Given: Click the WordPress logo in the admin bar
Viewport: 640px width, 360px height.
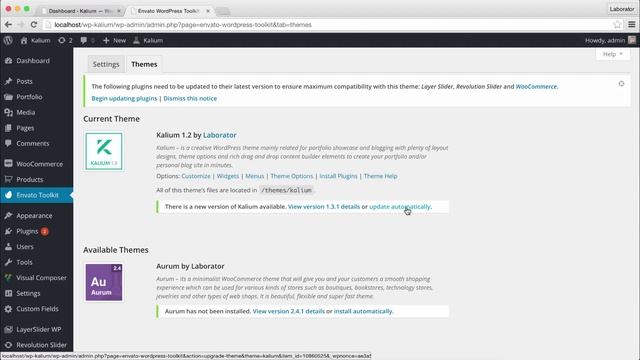Looking at the screenshot, I should click(x=8, y=40).
